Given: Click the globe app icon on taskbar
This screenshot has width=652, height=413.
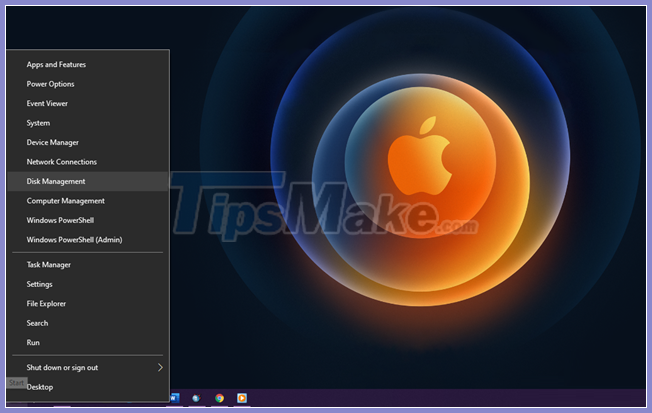Looking at the screenshot, I should pos(196,398).
